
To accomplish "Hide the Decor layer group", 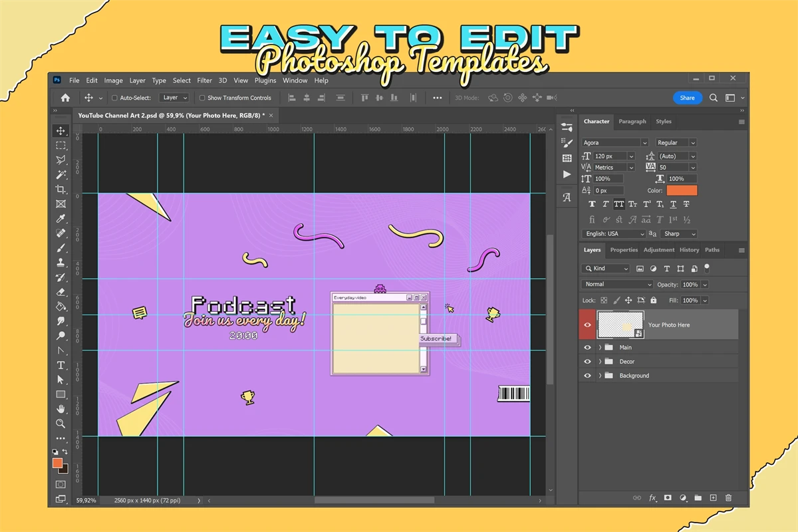I will click(x=587, y=362).
